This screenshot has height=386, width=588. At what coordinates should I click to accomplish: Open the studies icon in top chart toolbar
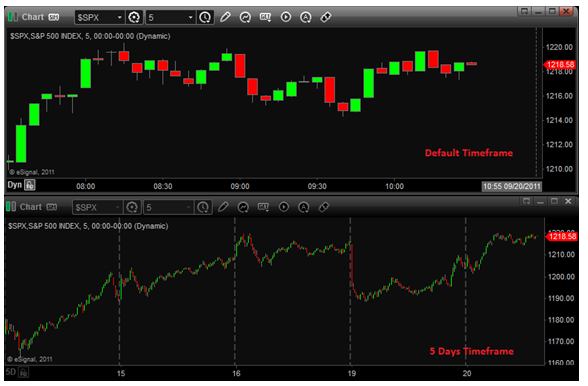pos(245,17)
